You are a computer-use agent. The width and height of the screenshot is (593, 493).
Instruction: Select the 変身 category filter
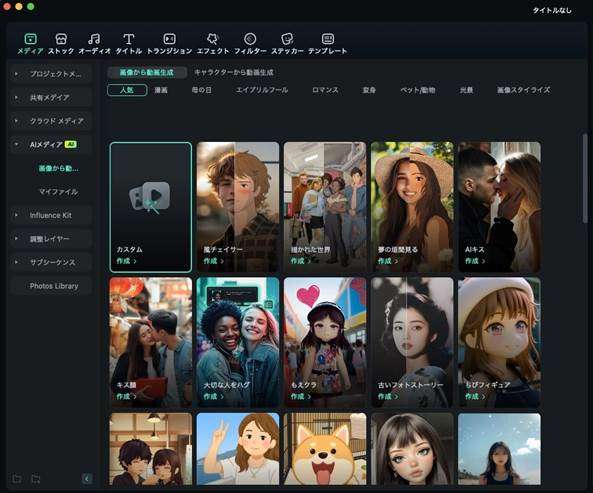click(x=369, y=90)
